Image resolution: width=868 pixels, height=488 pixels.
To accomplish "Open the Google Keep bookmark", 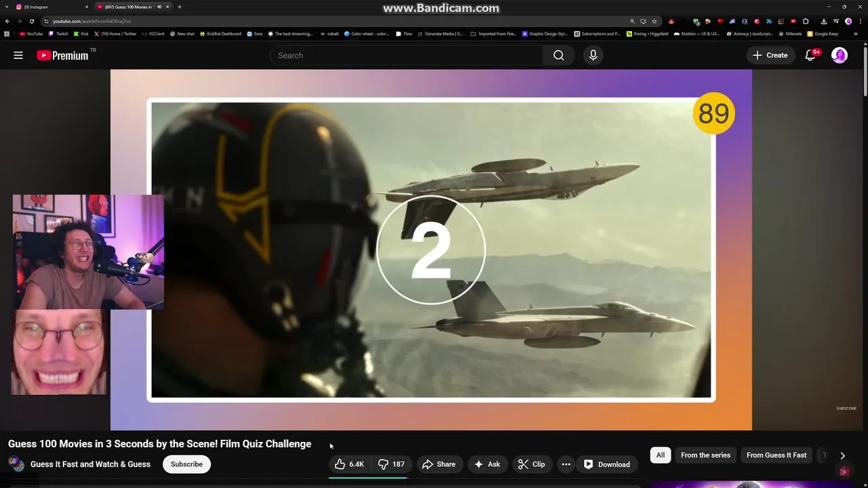I will pyautogui.click(x=823, y=34).
